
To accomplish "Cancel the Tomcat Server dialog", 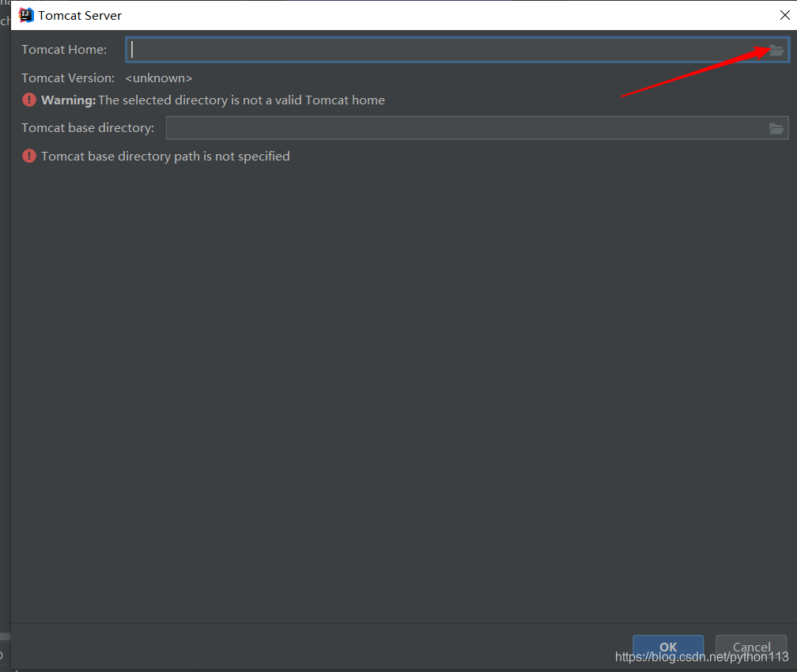I will pyautogui.click(x=751, y=647).
